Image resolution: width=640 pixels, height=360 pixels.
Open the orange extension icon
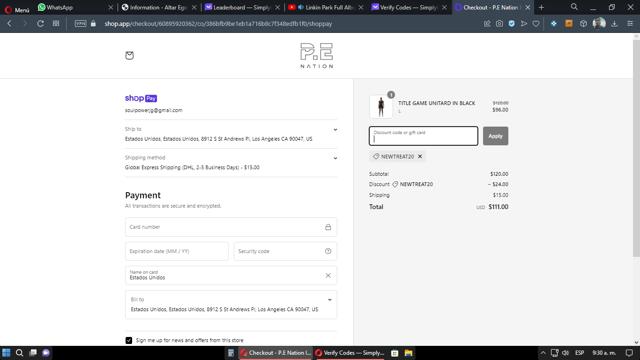[x=569, y=24]
